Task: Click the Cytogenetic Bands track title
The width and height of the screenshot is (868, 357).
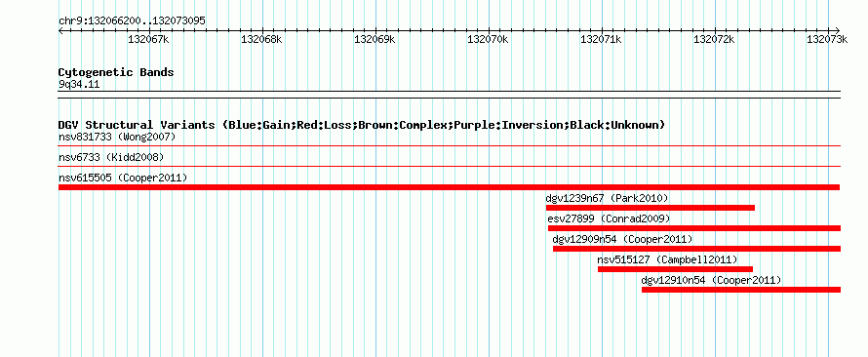Action: pyautogui.click(x=116, y=72)
